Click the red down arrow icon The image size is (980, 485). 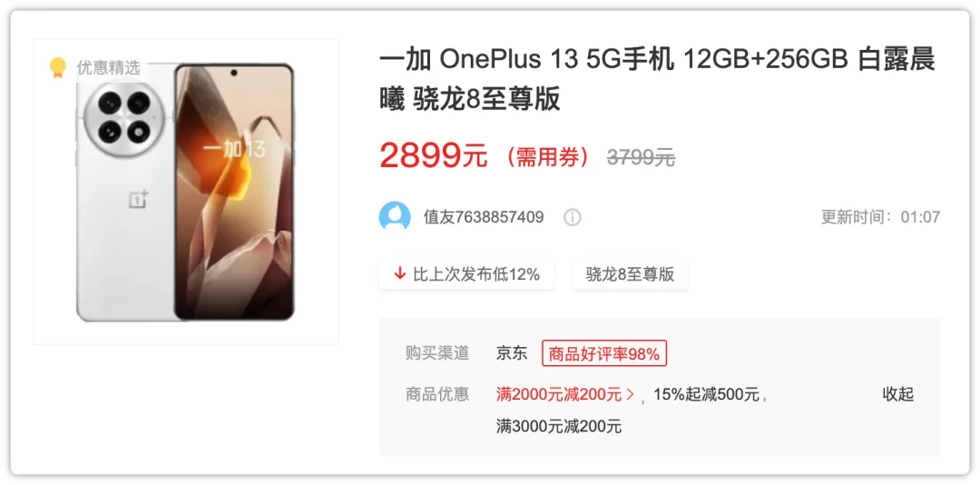[x=400, y=273]
